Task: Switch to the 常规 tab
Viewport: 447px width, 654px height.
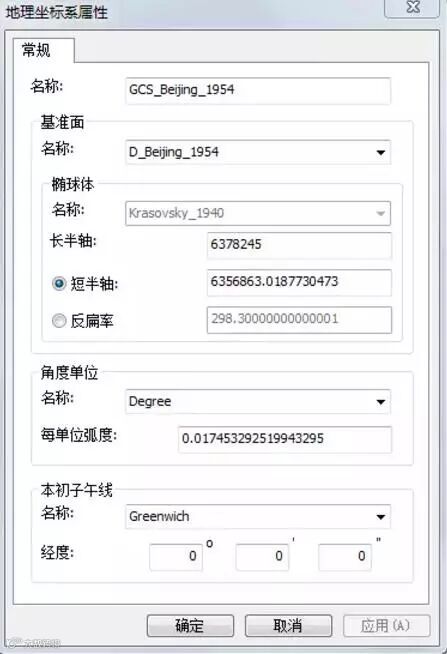Action: 37,50
